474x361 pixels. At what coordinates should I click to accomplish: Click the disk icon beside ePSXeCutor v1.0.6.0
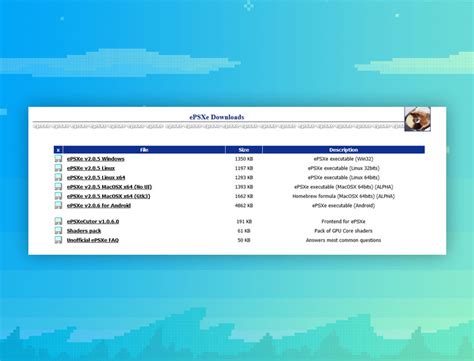click(58, 221)
